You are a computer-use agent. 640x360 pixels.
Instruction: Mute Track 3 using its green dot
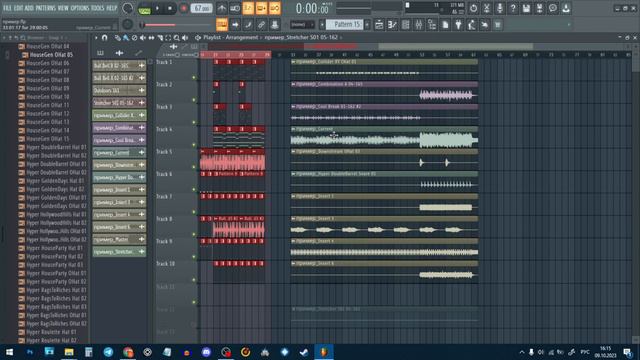pos(194,122)
